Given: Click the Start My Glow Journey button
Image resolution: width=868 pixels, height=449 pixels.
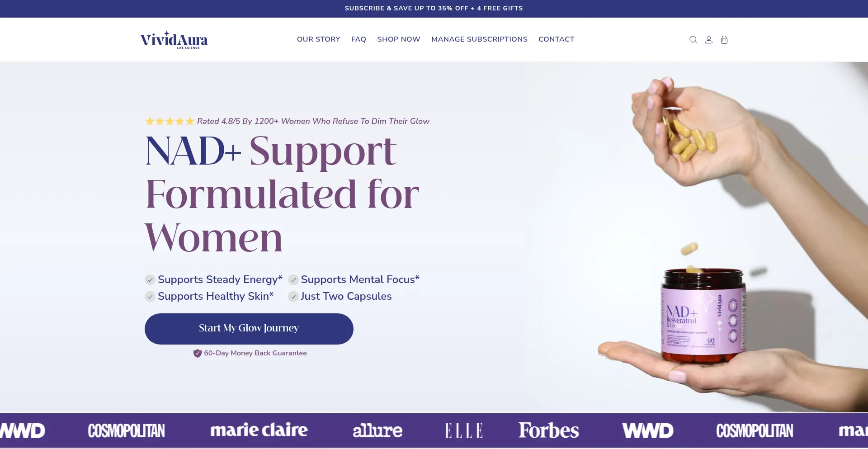Looking at the screenshot, I should (x=249, y=329).
